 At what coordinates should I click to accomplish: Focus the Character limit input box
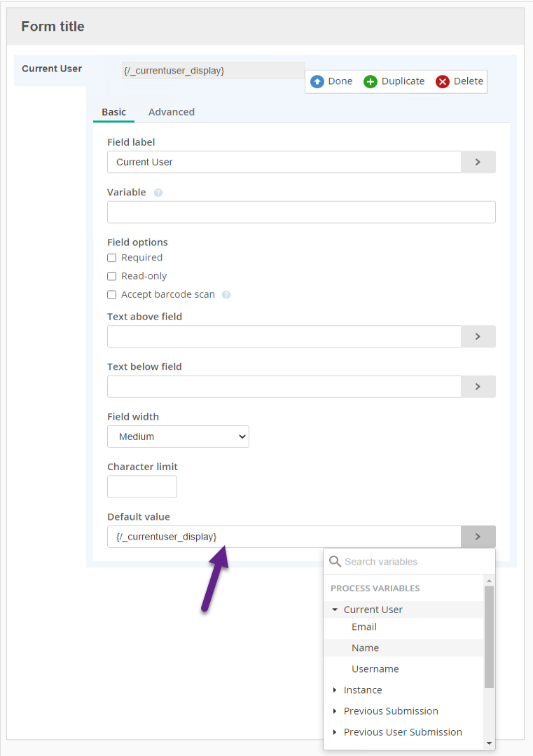(142, 486)
